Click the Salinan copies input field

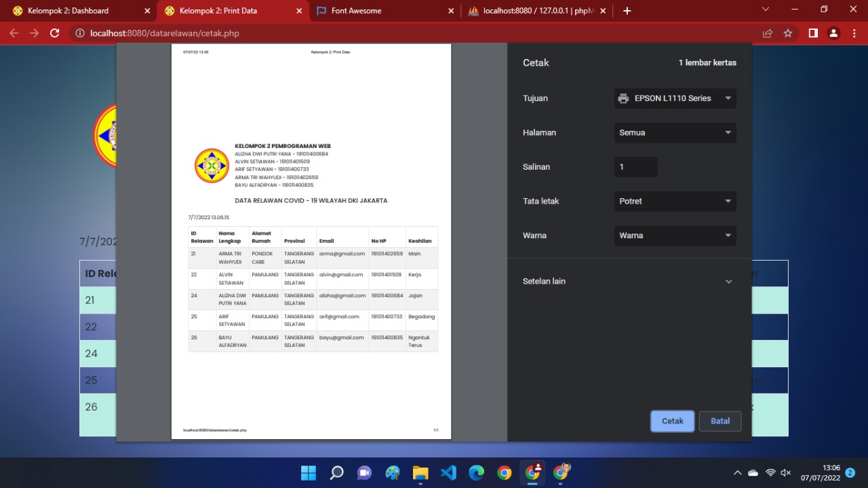(635, 166)
